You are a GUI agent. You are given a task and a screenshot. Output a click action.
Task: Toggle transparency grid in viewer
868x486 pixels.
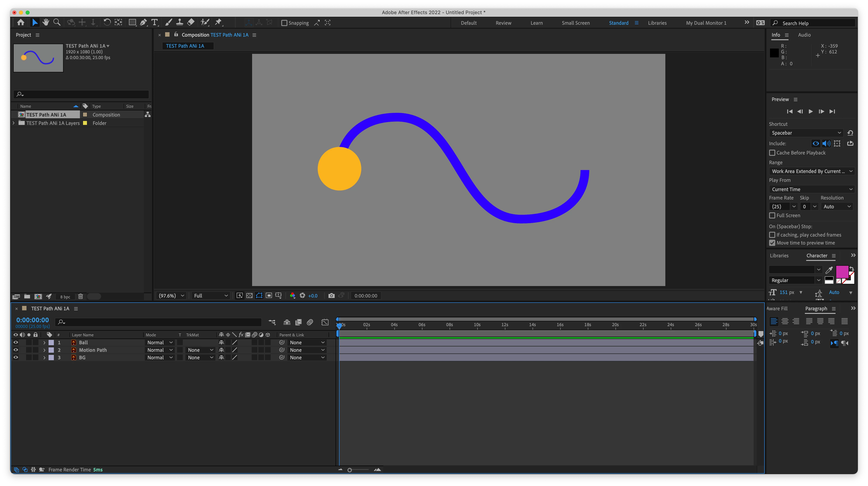click(249, 296)
